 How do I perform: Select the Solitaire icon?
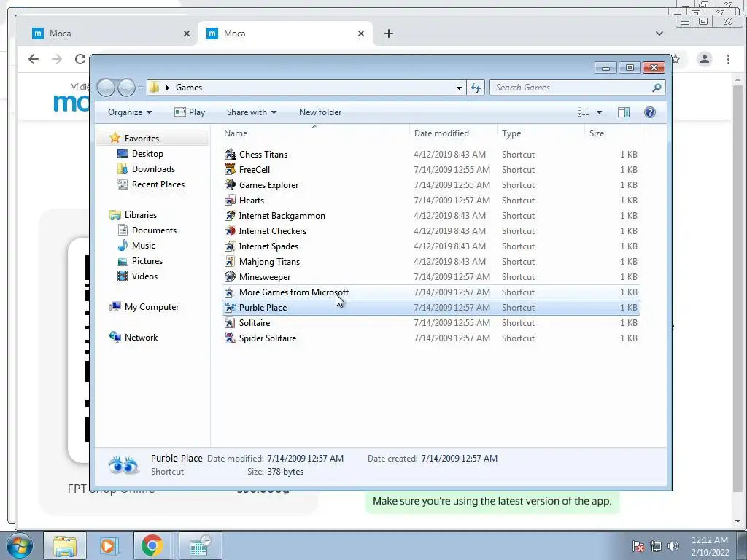pos(230,323)
